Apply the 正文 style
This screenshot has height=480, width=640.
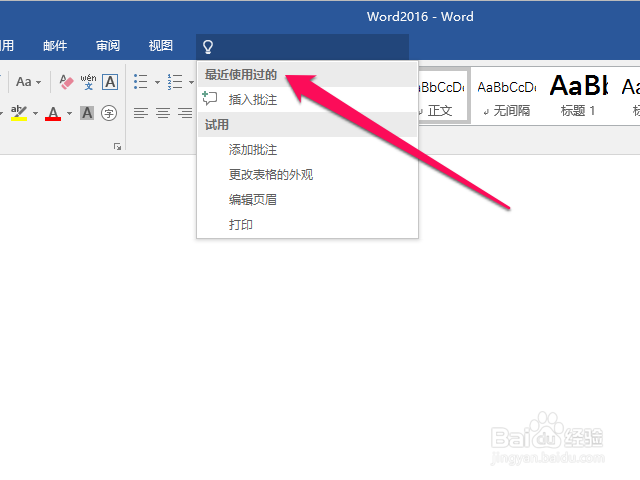tap(442, 96)
